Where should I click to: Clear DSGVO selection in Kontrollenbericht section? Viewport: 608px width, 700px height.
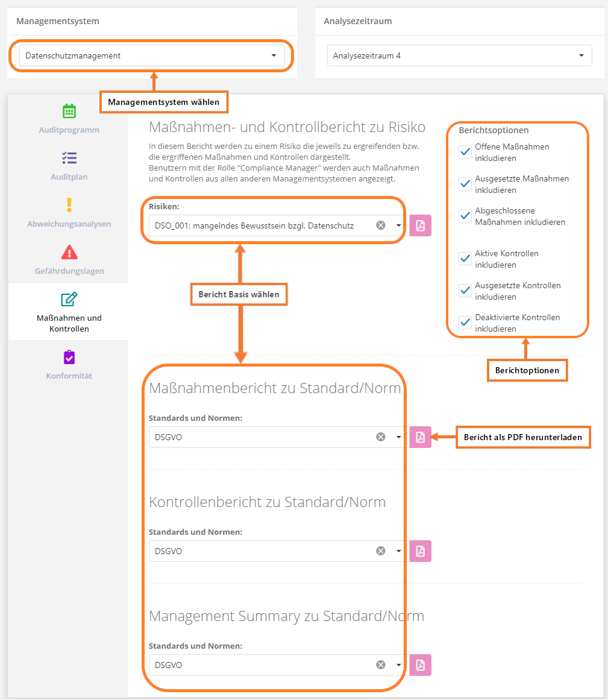(x=381, y=551)
